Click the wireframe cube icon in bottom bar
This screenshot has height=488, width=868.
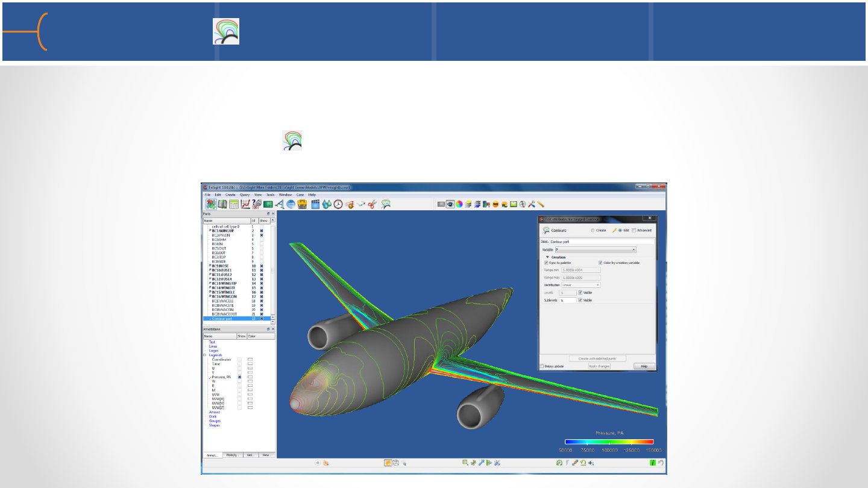pos(396,463)
